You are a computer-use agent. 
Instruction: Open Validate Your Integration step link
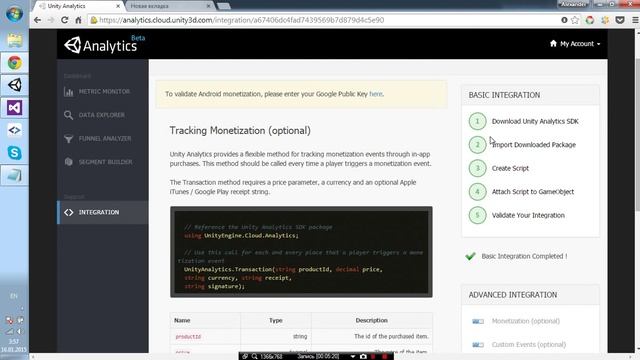[528, 215]
